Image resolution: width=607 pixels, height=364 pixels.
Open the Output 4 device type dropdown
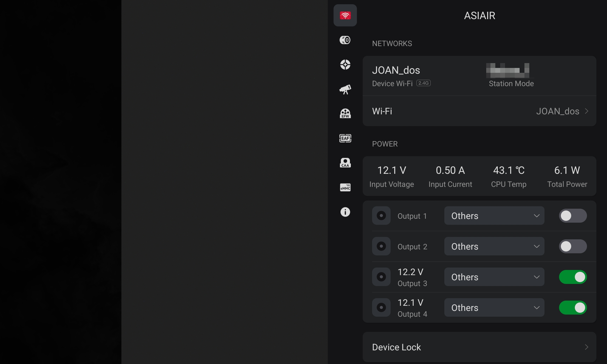pos(494,308)
